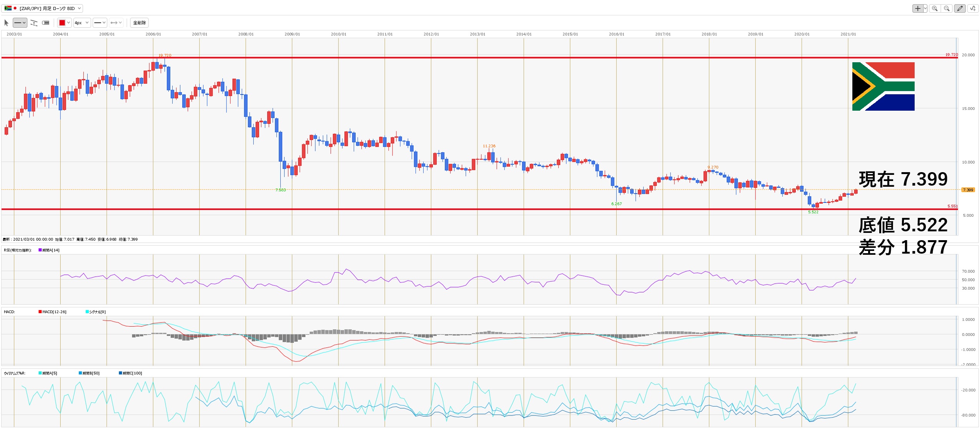
Task: Click the red line color swatch
Action: pos(62,23)
